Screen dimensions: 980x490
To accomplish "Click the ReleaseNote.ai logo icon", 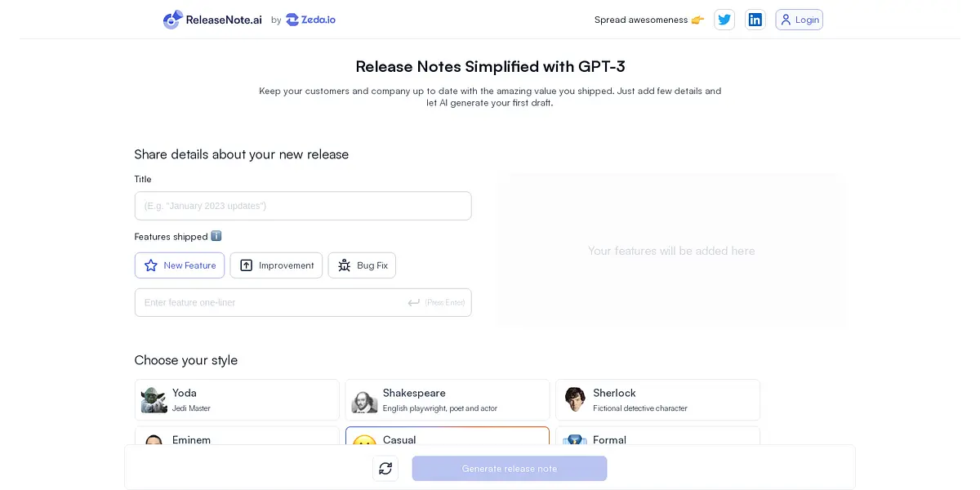I will pos(172,20).
